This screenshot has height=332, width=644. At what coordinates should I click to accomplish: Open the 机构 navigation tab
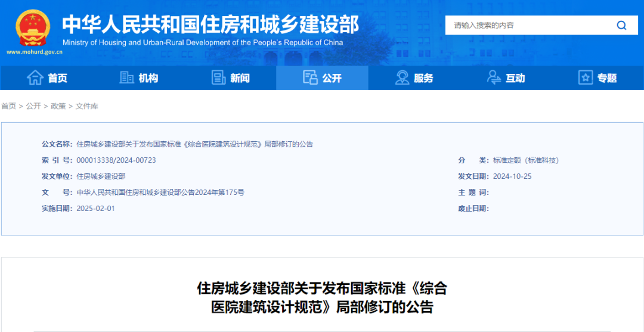pos(138,78)
